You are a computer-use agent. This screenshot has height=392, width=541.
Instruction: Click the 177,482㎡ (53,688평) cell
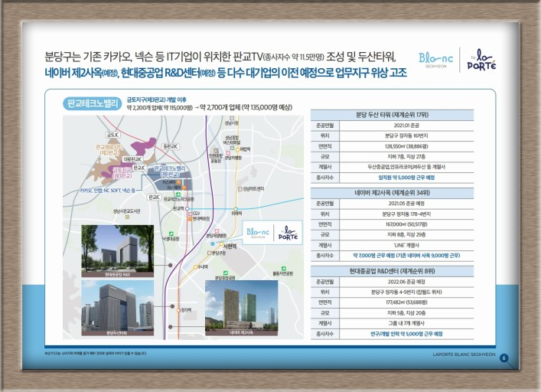(406, 302)
